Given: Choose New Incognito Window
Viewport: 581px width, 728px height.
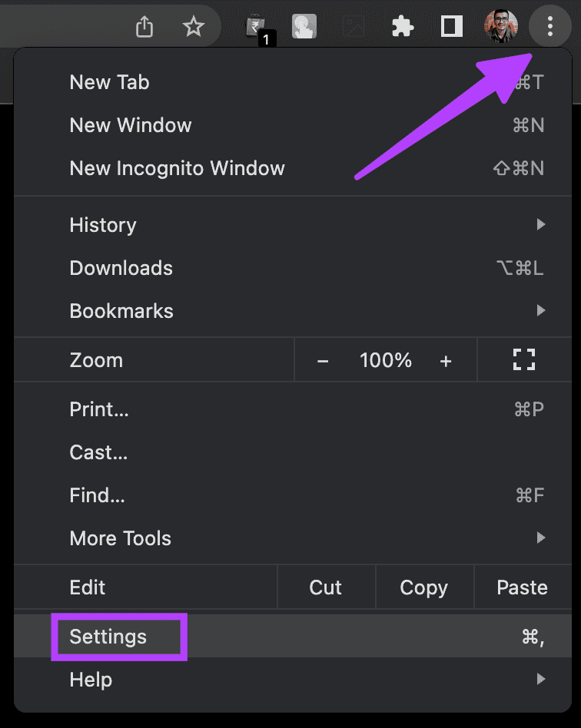Looking at the screenshot, I should click(293, 168).
